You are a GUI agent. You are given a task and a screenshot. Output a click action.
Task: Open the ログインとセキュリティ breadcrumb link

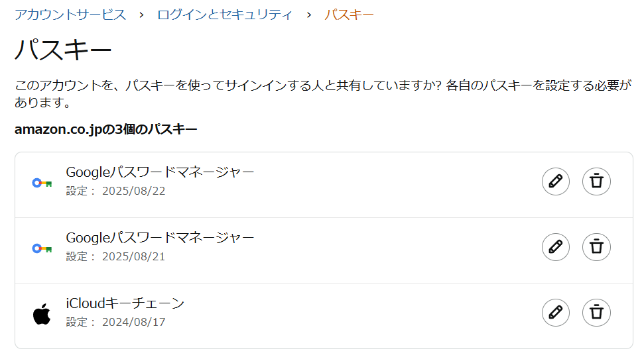click(x=225, y=15)
